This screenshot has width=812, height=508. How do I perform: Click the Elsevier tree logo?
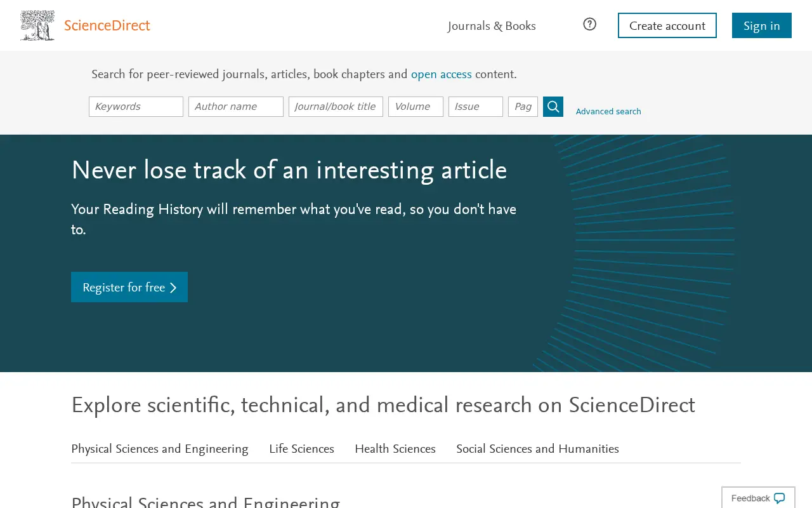click(x=37, y=25)
